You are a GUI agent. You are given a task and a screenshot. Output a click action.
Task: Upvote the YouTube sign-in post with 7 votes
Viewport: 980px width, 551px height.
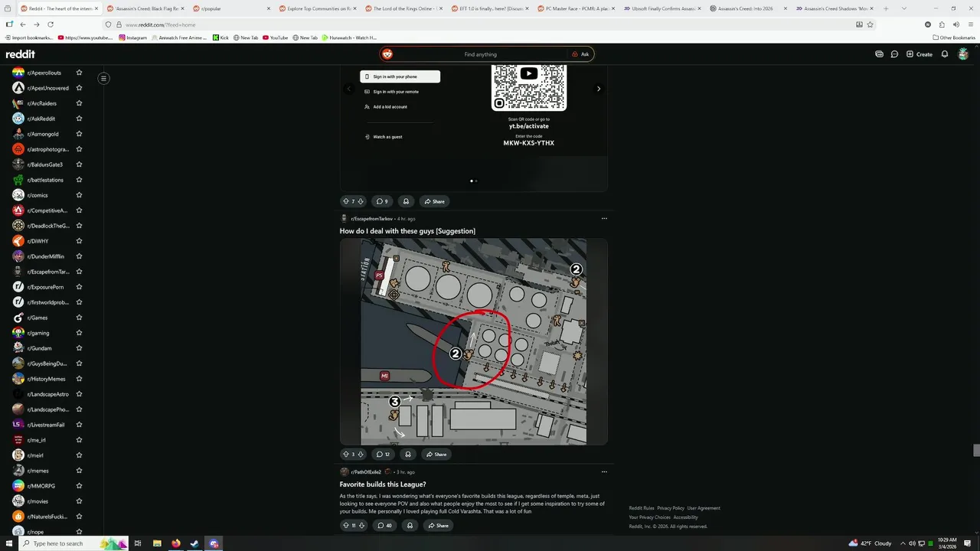point(345,201)
